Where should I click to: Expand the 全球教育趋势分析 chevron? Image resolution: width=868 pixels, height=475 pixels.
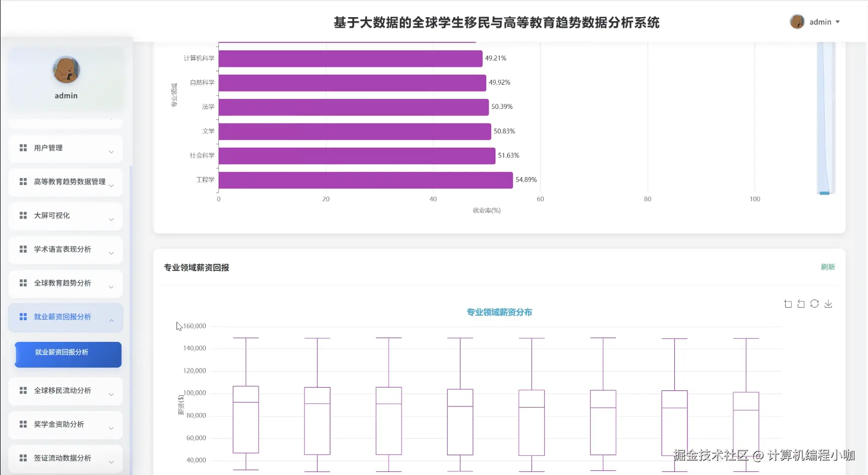click(111, 287)
